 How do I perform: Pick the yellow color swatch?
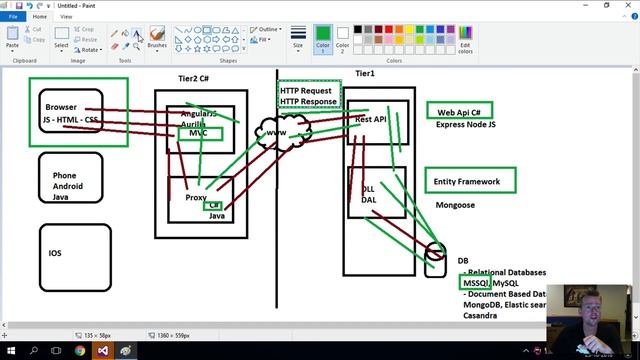(409, 29)
